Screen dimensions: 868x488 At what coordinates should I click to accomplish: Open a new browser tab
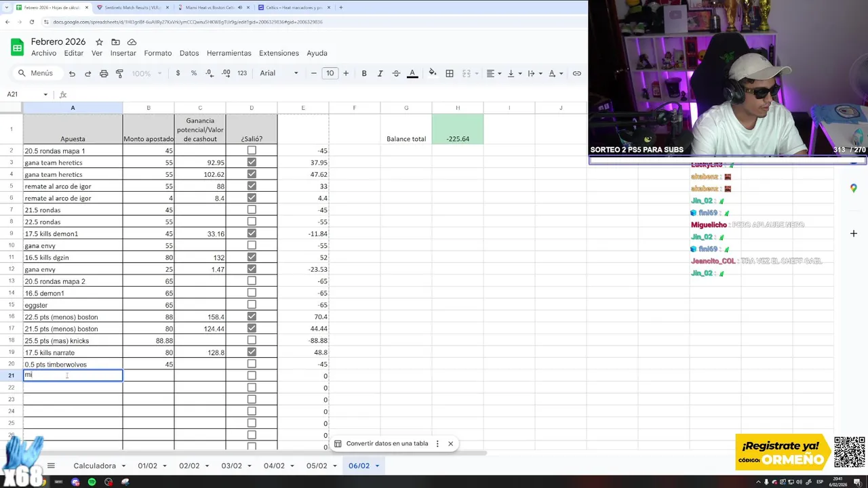pos(340,7)
